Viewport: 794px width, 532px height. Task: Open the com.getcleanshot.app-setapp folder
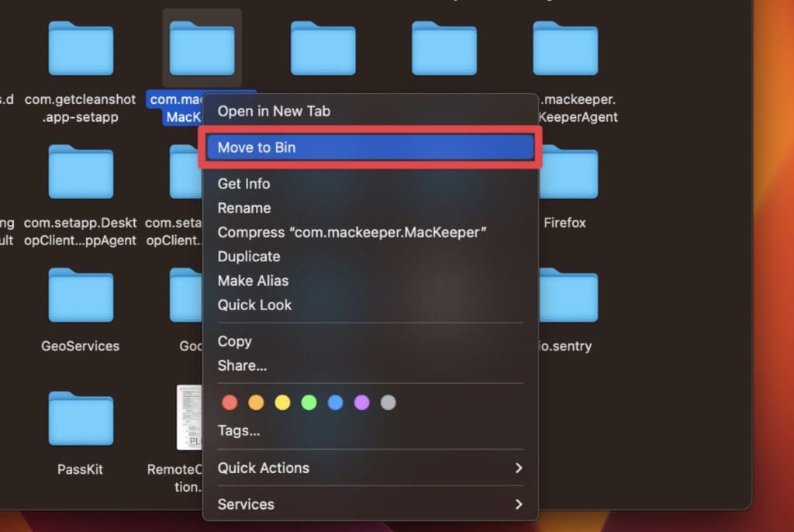point(81,48)
